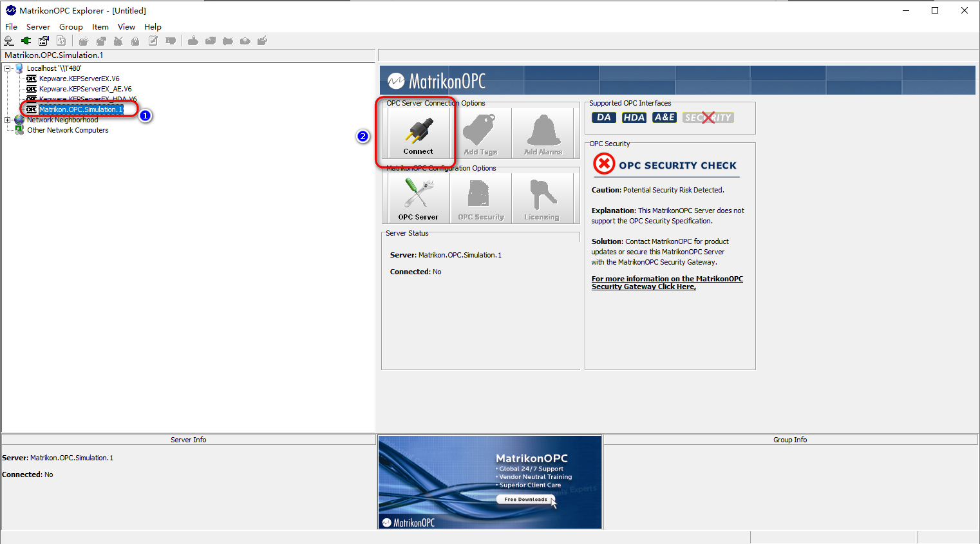The image size is (980, 544).
Task: Click the DA interface badge
Action: tap(603, 117)
